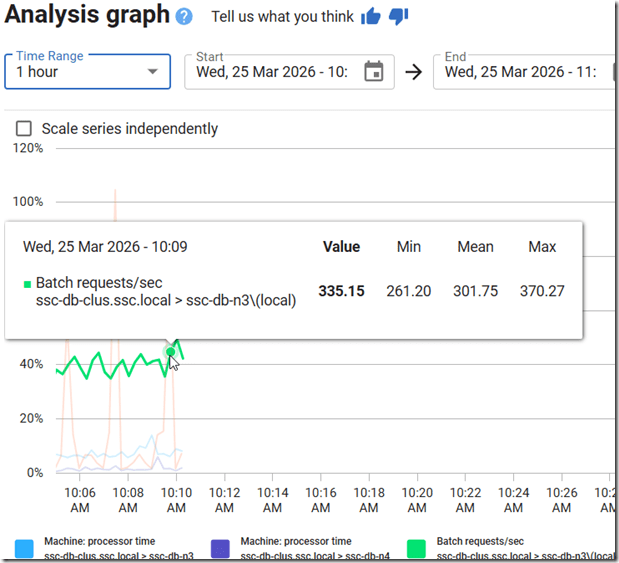Open the Analysis graph help icon
Image resolution: width=619 pixels, height=563 pixels.
point(184,17)
